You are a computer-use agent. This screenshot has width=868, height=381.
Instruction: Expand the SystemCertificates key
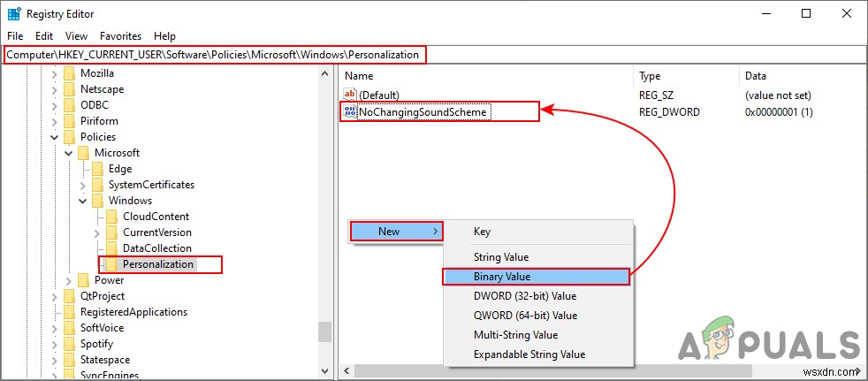coord(83,185)
